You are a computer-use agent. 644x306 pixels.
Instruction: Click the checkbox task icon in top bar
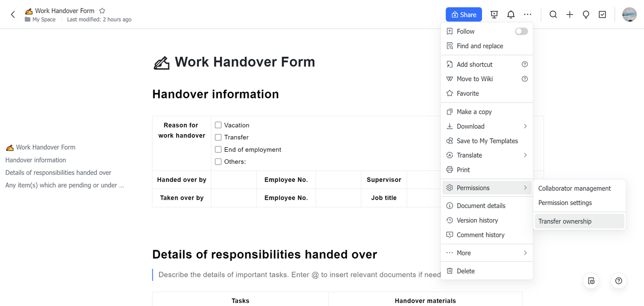pos(602,15)
